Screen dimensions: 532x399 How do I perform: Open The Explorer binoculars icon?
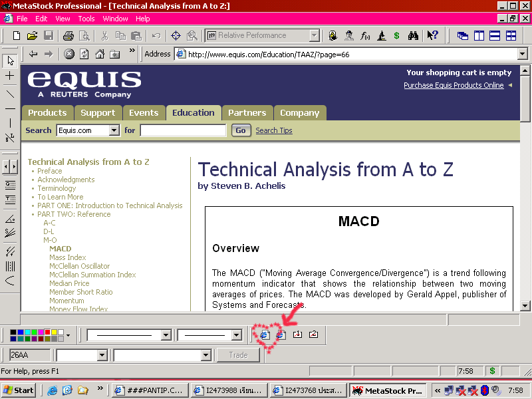[x=413, y=36]
